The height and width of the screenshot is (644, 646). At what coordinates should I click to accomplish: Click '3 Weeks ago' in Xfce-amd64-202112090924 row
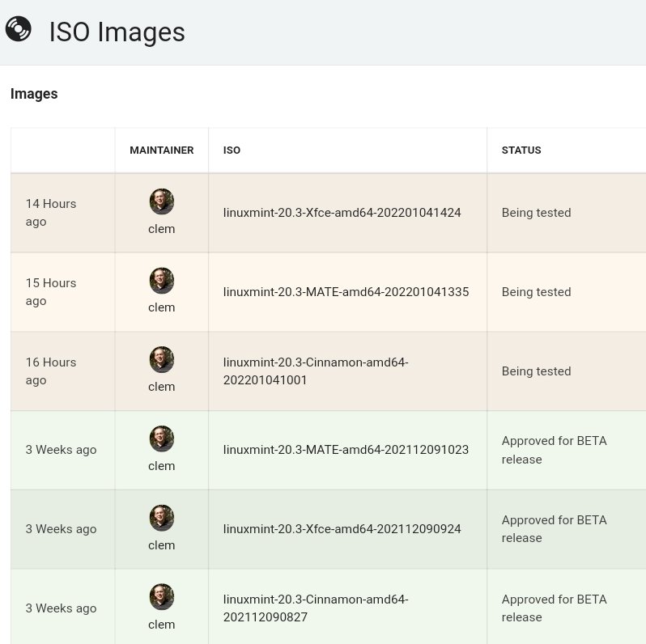point(61,528)
